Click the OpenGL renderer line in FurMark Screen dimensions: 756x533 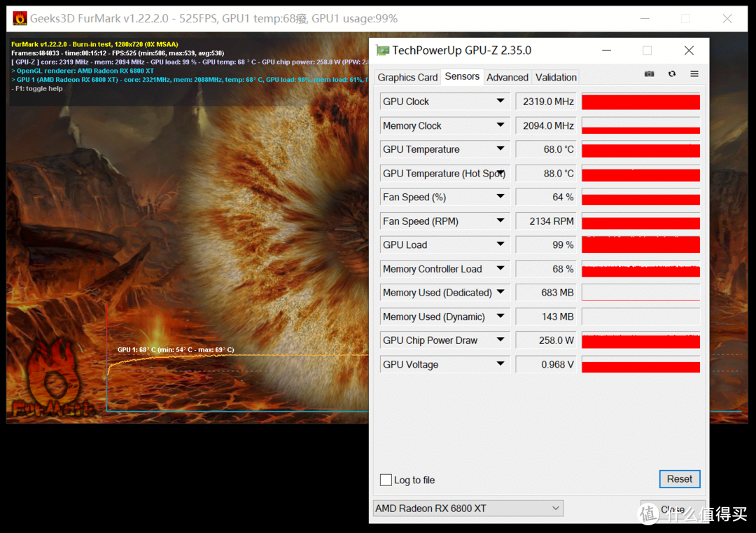83,71
